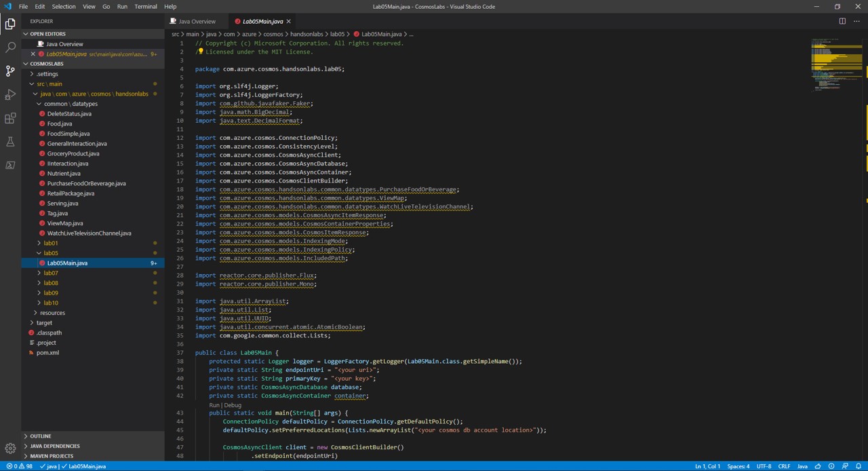Viewport: 868px width, 471px height.
Task: Click Spaces: 4 indentation indicator
Action: coord(738,466)
